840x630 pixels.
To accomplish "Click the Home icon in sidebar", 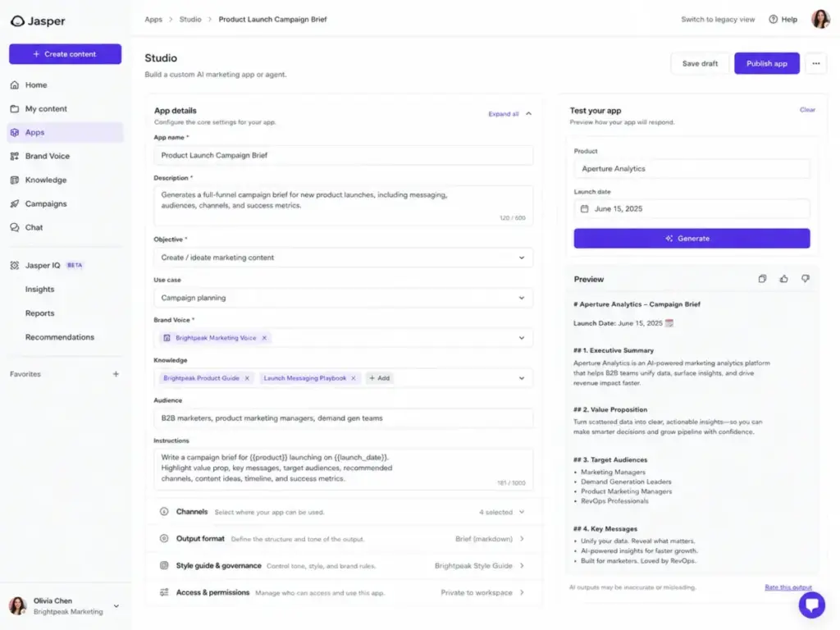I will 15,84.
